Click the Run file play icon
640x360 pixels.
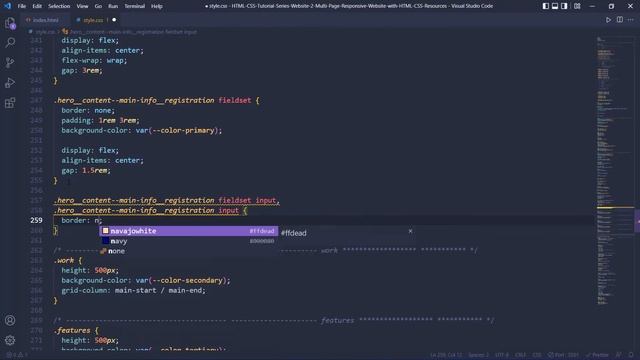[608, 20]
